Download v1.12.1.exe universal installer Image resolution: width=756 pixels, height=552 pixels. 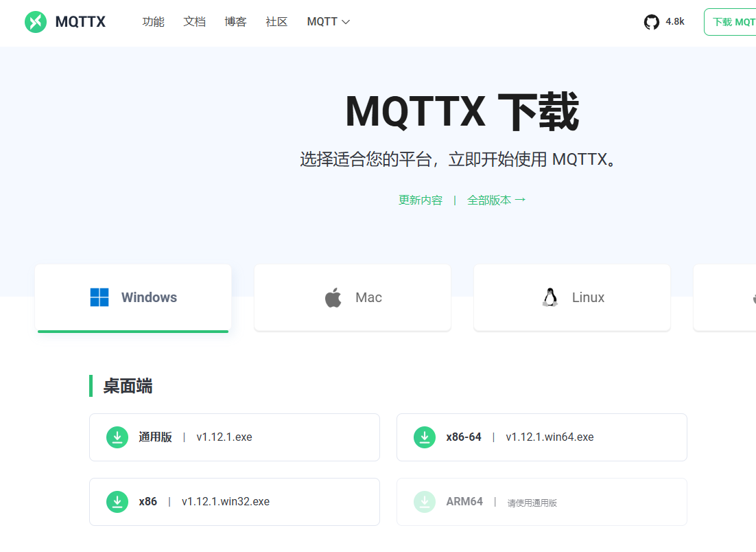pos(235,437)
